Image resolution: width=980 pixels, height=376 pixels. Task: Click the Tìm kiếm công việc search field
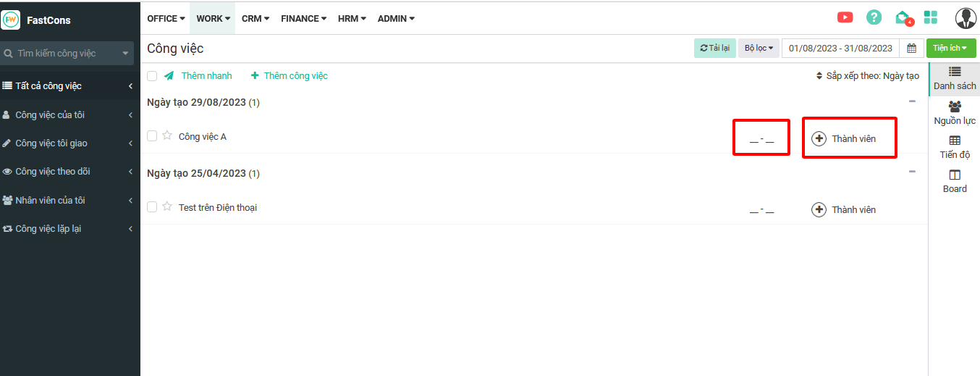(x=67, y=53)
